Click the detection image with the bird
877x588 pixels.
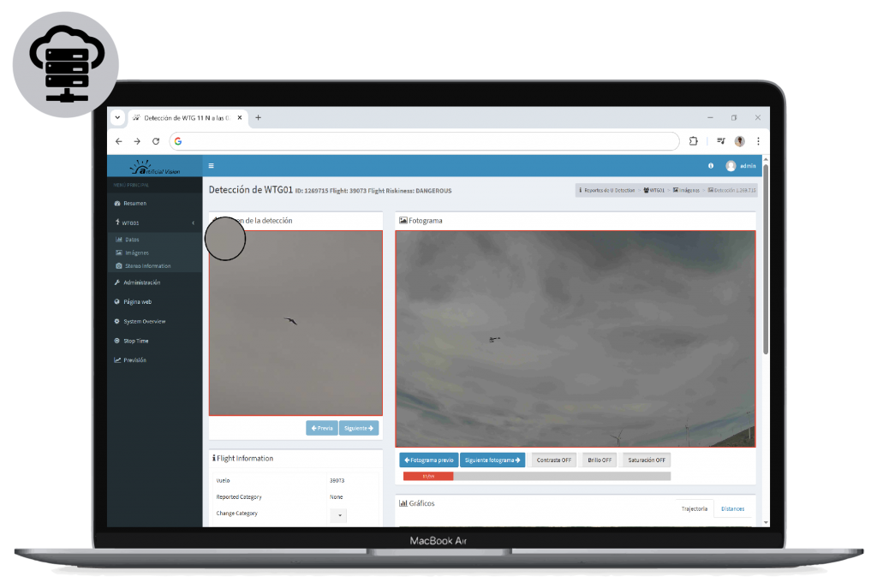(295, 323)
